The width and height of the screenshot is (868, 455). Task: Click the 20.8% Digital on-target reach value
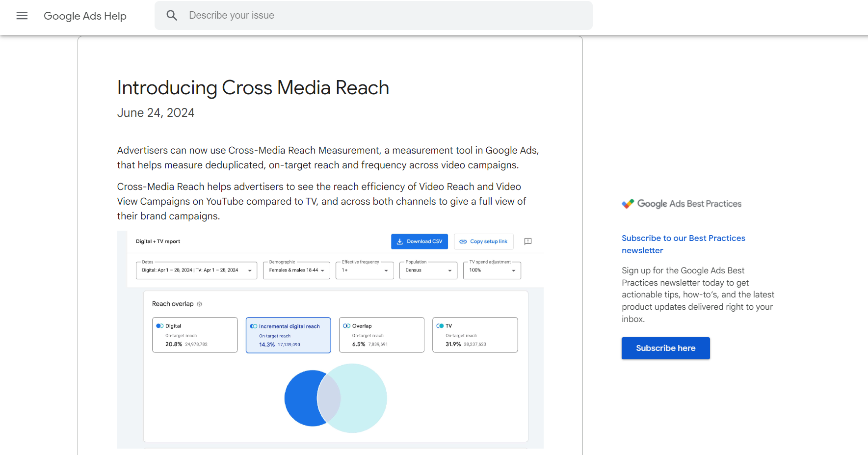coord(174,344)
